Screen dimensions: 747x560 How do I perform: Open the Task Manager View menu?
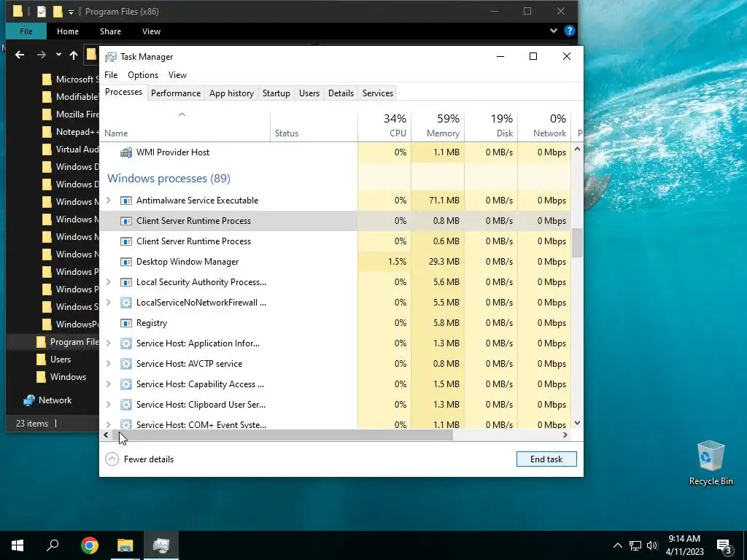(177, 75)
